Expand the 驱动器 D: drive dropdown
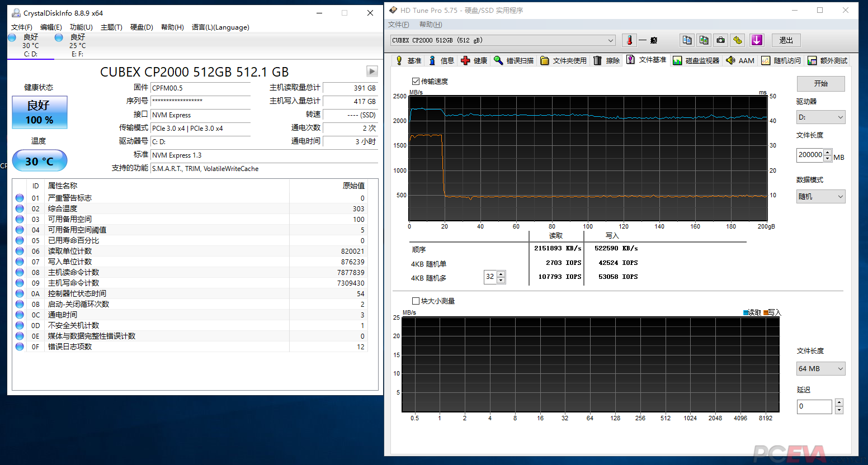This screenshot has width=868, height=465. (x=840, y=117)
